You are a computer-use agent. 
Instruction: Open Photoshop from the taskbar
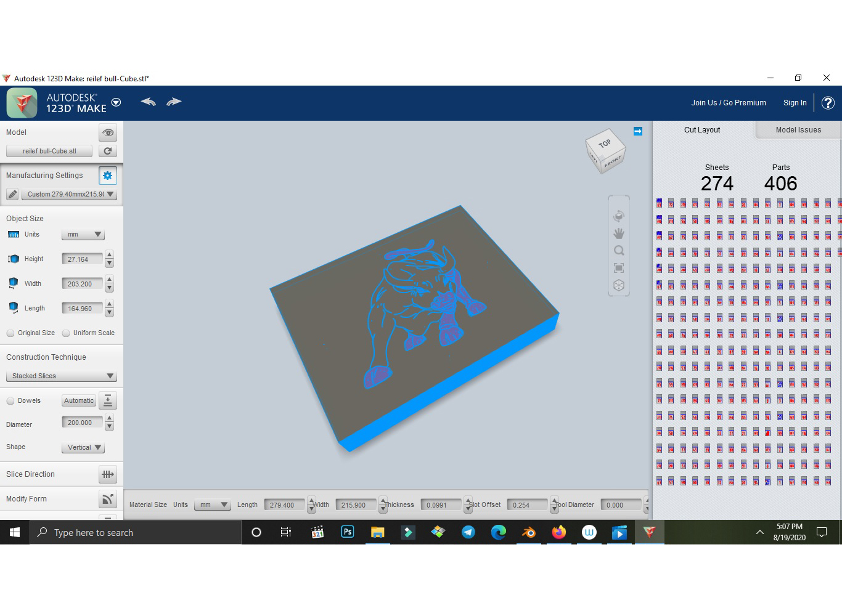click(x=348, y=532)
